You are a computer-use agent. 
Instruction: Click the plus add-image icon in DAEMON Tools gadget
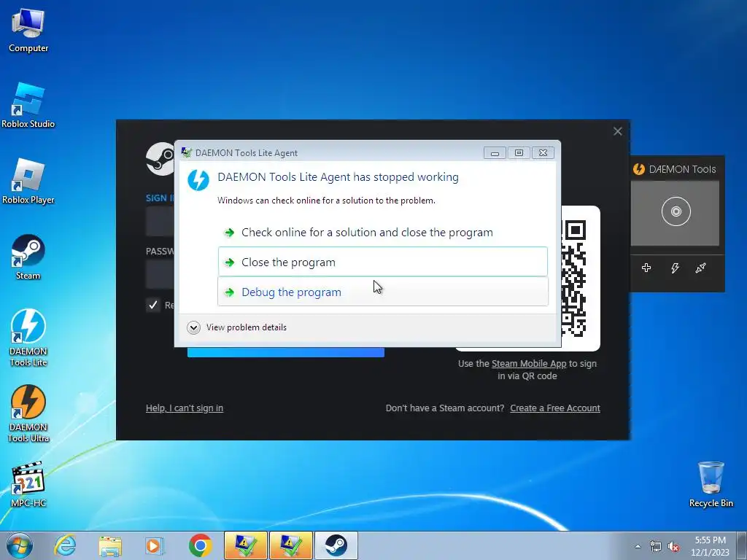point(646,268)
